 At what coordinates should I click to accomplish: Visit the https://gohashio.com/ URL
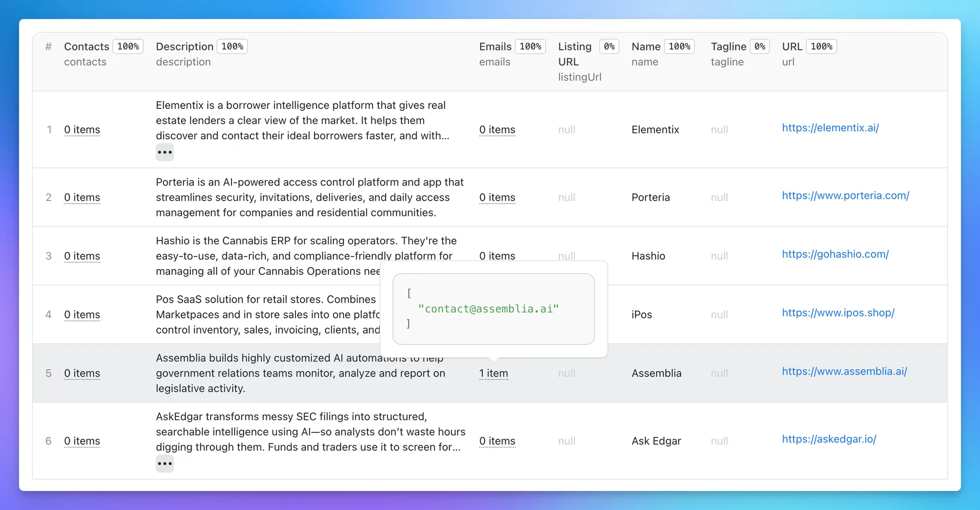[835, 254]
